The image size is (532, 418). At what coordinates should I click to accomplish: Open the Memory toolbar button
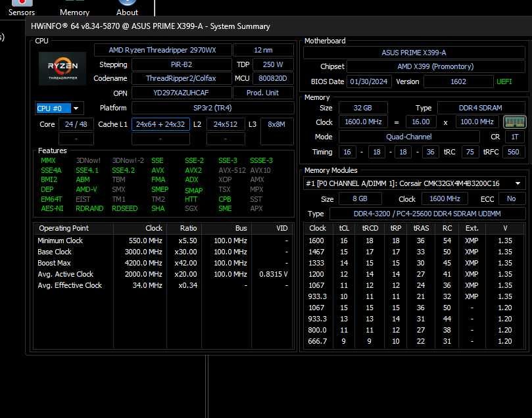74,8
